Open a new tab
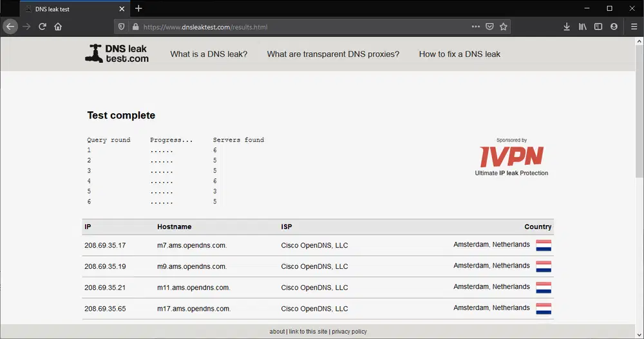The image size is (644, 339). [x=138, y=8]
